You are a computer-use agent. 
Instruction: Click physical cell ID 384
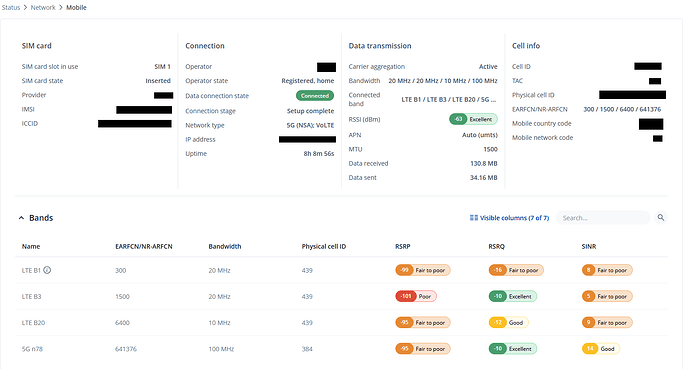tap(307, 349)
